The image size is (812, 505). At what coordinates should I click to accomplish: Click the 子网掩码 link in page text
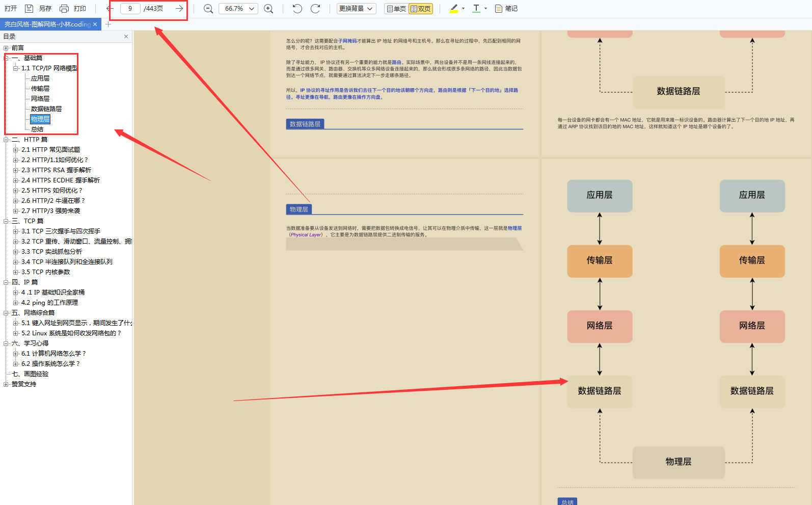347,41
